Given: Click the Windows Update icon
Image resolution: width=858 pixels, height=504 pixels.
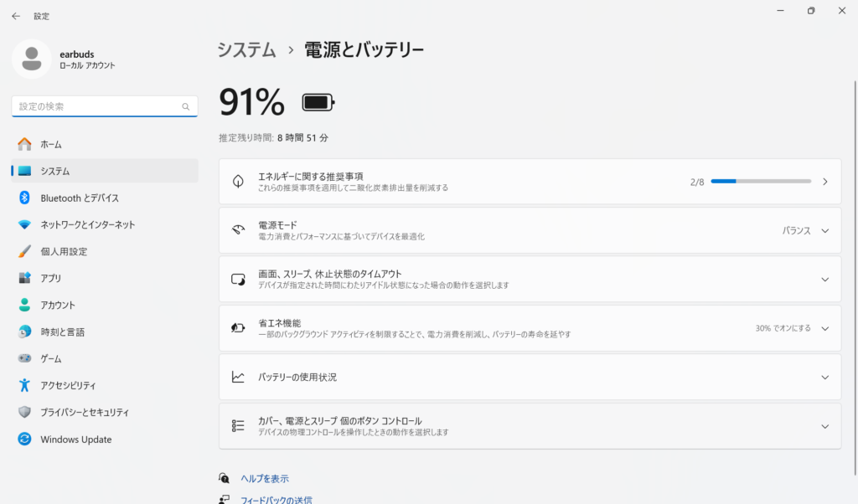Looking at the screenshot, I should 24,440.
